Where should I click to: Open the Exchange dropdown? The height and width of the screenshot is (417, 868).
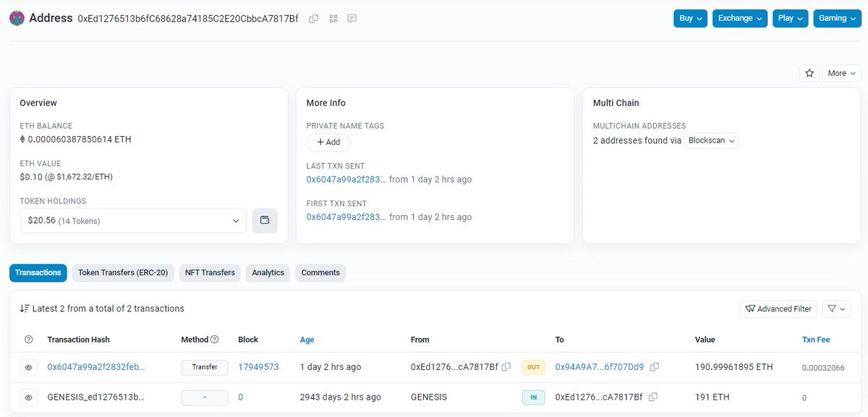coord(740,18)
